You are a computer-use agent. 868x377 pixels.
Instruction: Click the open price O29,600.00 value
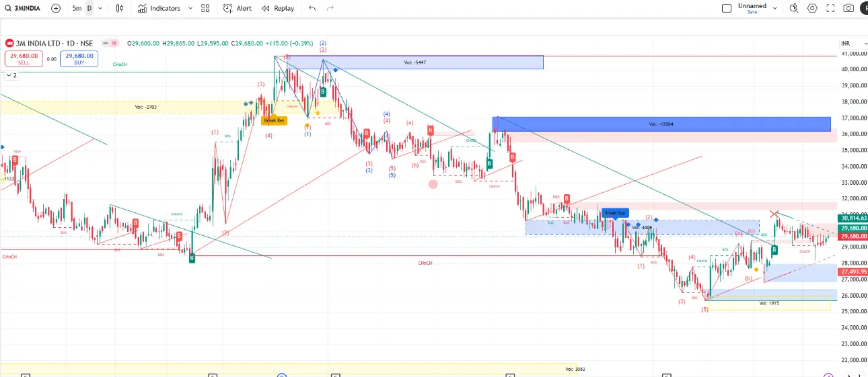pyautogui.click(x=144, y=43)
